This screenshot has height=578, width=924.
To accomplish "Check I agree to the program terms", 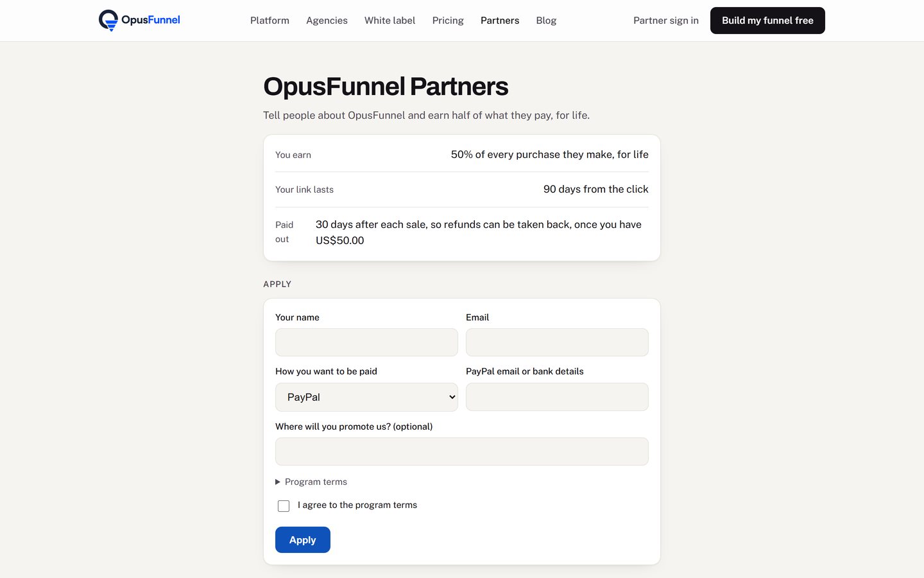I will (x=284, y=506).
